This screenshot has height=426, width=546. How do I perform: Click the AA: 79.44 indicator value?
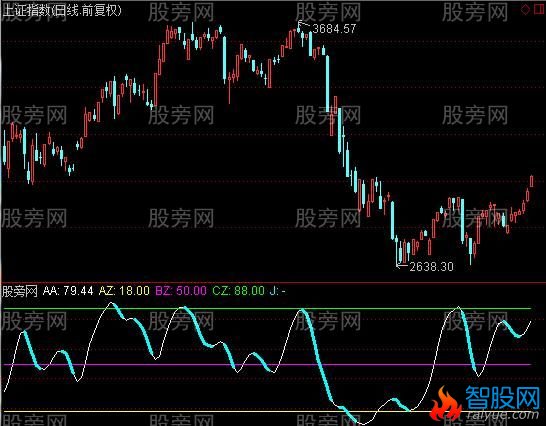click(x=68, y=291)
